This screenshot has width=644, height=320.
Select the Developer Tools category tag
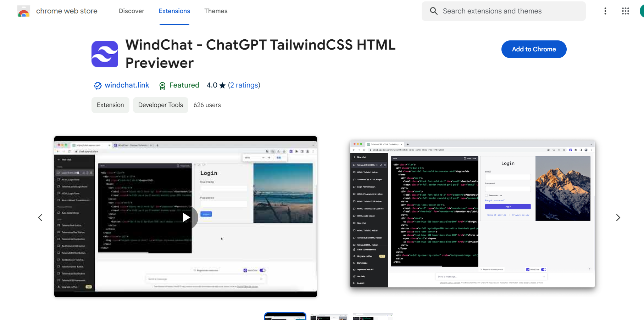point(160,105)
